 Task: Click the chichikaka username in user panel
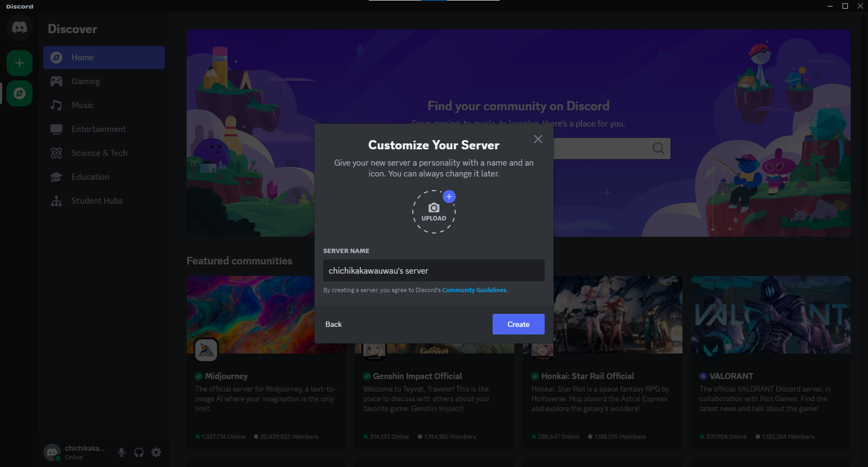click(x=84, y=449)
